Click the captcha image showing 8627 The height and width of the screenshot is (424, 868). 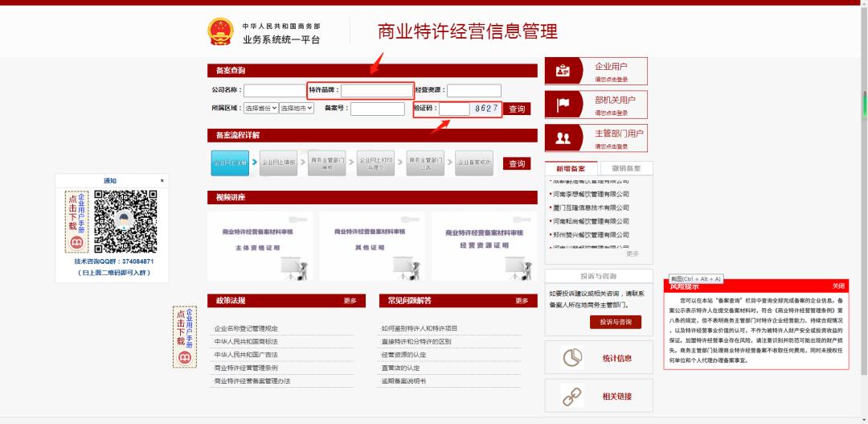tap(485, 109)
